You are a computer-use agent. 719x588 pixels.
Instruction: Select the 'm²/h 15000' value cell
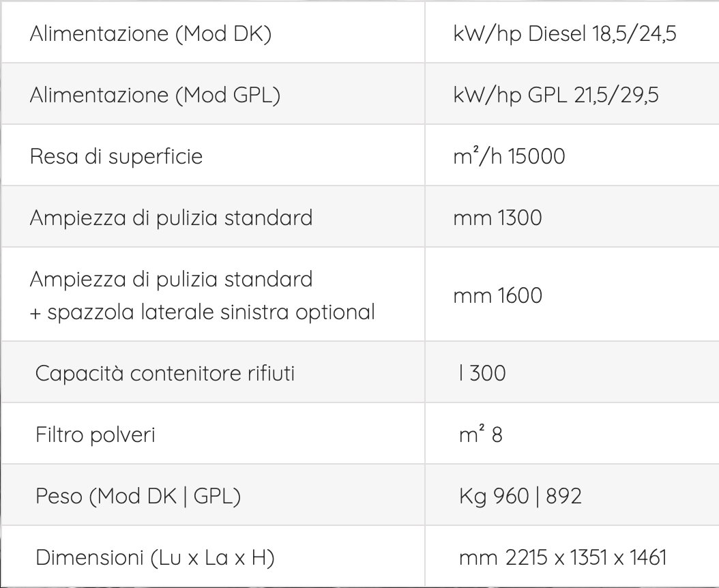click(x=509, y=156)
